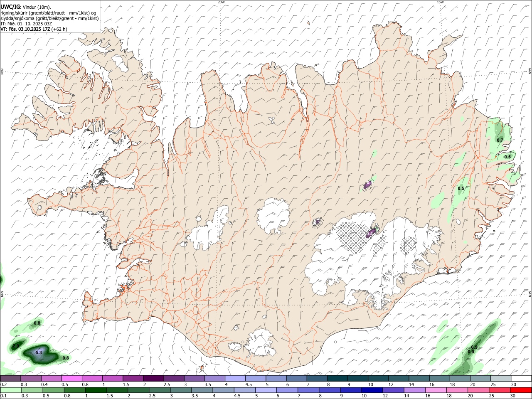Click the 15W longitude label
The width and height of the screenshot is (532, 399).
pyautogui.click(x=440, y=2)
